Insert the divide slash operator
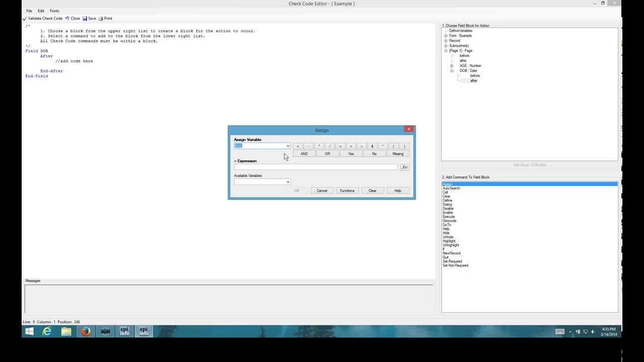This screenshot has width=644, height=362. (x=330, y=146)
